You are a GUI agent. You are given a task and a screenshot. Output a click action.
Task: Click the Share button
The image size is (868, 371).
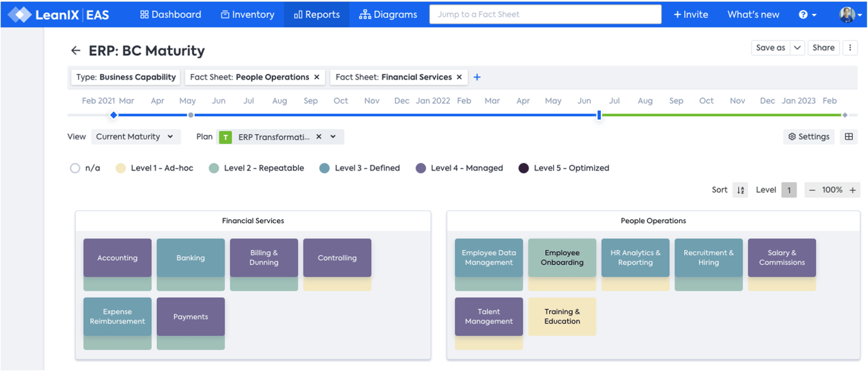pos(824,48)
